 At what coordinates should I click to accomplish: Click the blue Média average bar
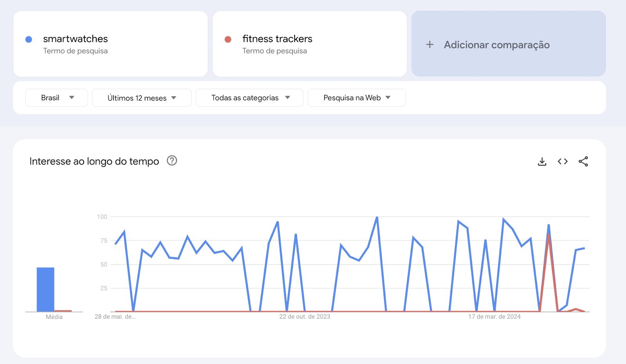click(x=45, y=289)
